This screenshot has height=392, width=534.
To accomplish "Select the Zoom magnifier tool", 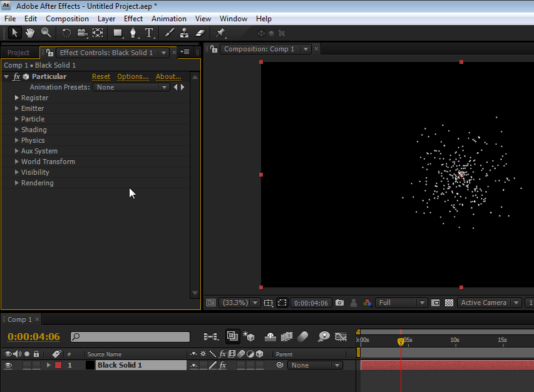I will [46, 33].
